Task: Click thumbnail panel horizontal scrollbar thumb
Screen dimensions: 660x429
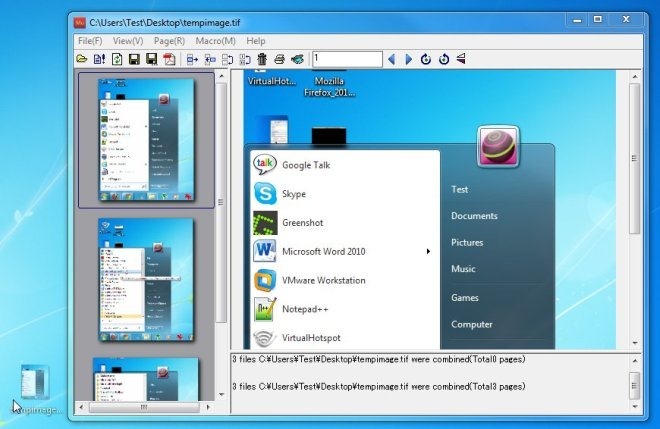Action: [144, 407]
